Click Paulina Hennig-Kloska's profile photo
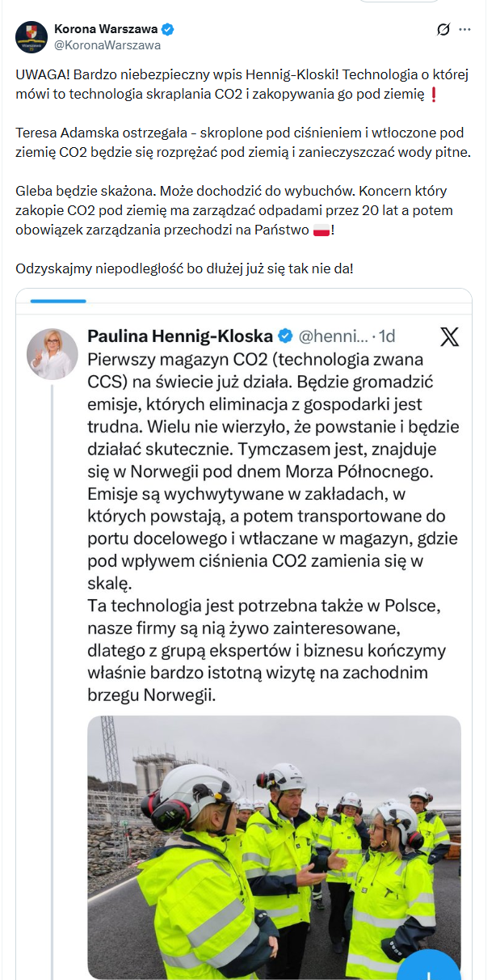Image resolution: width=496 pixels, height=980 pixels. click(x=53, y=353)
